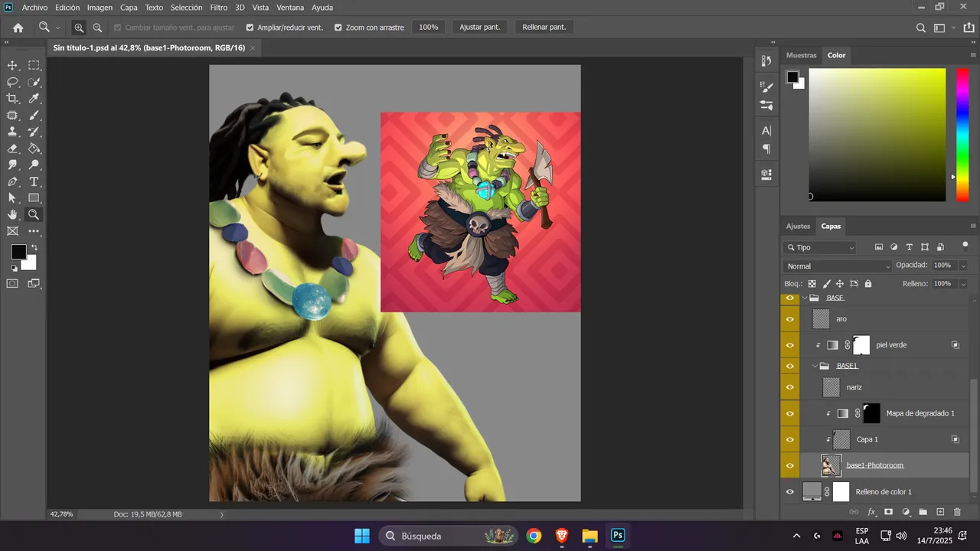The image size is (980, 551).
Task: Hide the piel verde layer
Action: coord(790,345)
